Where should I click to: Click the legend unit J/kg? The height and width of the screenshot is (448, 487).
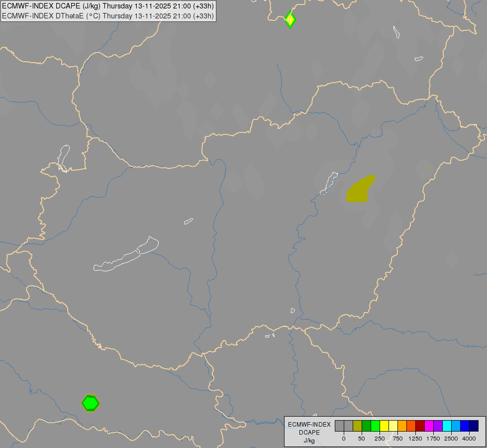(x=309, y=441)
